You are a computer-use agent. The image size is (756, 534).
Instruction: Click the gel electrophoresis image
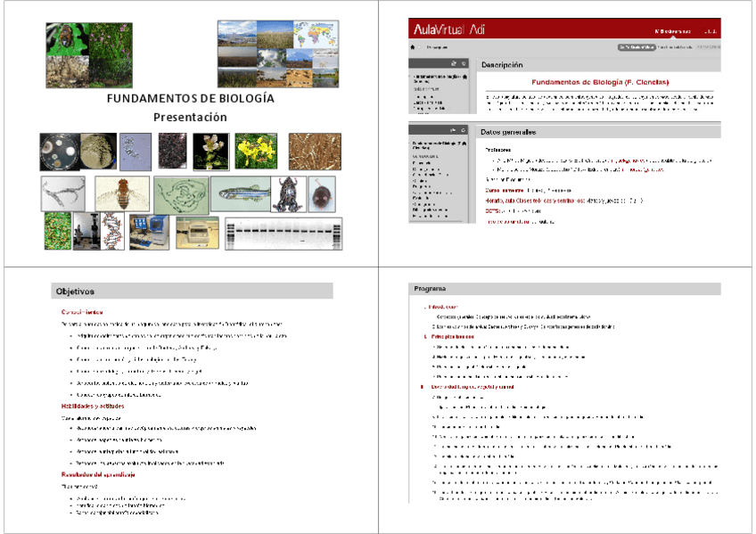coord(283,234)
